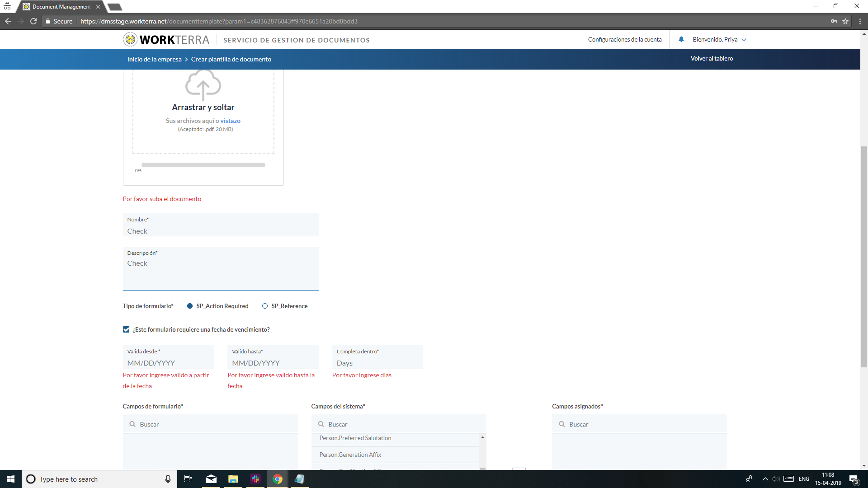Select SP_Action Required radio button

coord(190,306)
